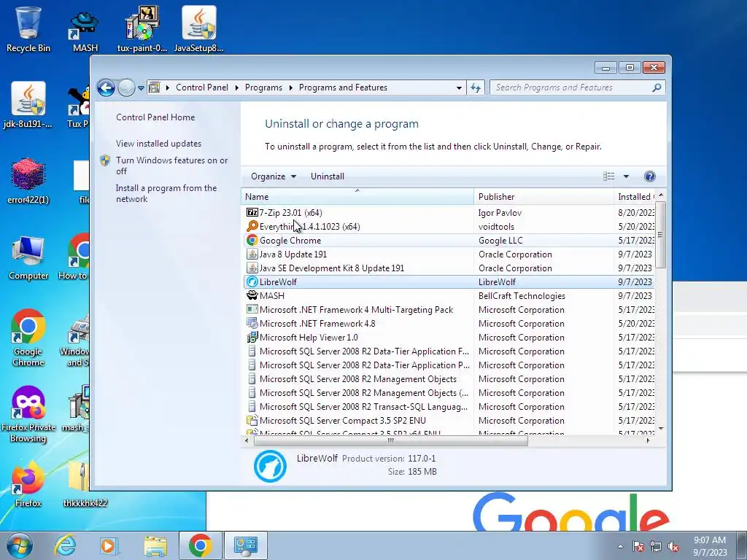
Task: Click the 7-Zip program icon in list
Action: (252, 212)
